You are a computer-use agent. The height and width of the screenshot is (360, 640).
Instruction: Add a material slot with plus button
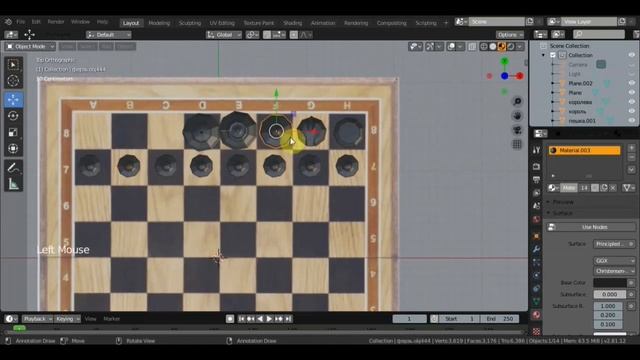pos(631,148)
